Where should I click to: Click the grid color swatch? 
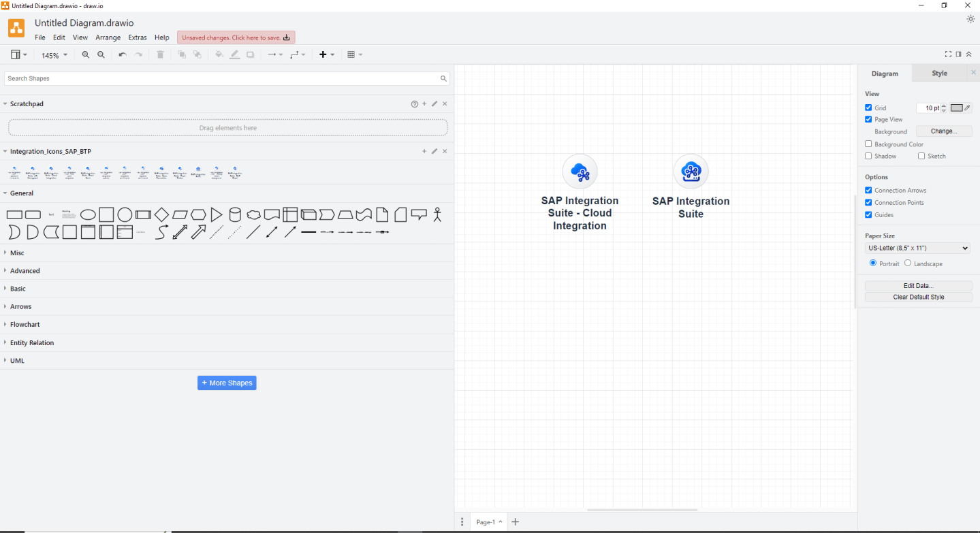(x=957, y=108)
